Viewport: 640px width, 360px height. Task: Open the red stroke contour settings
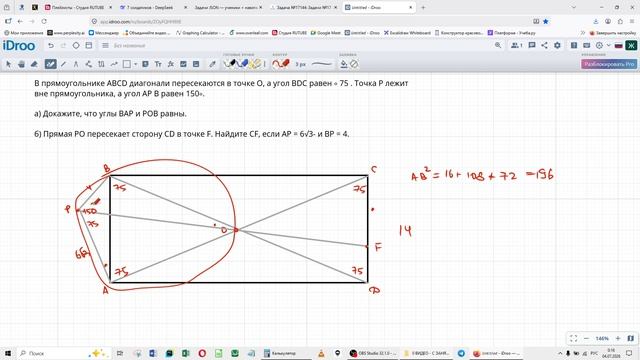(x=281, y=64)
